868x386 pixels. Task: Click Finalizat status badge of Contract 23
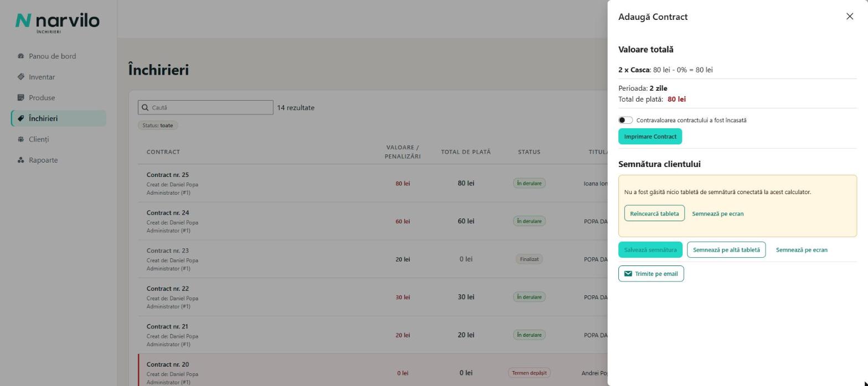coord(529,259)
